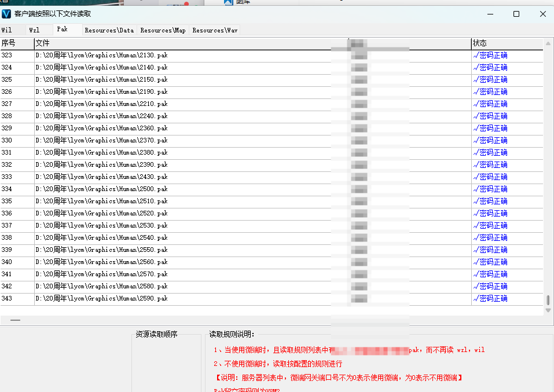Select row with Human\2140.pak

click(272, 68)
